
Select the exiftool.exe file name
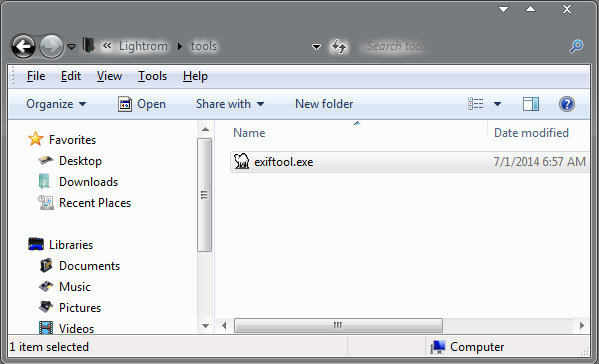[x=284, y=162]
